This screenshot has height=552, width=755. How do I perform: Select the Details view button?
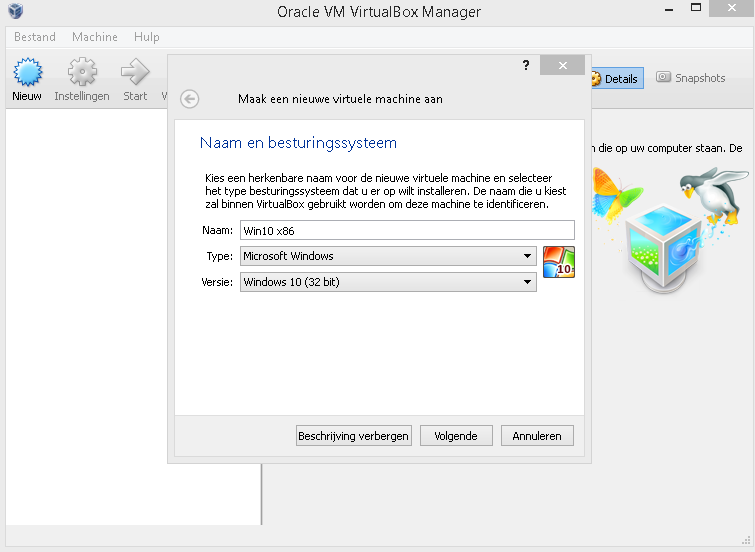pos(614,78)
